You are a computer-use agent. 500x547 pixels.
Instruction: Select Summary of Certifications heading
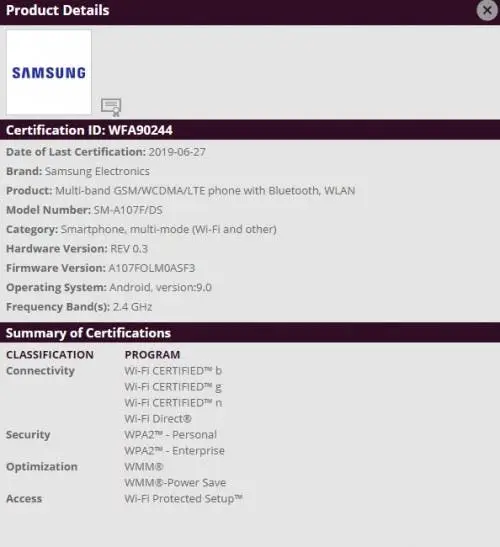pyautogui.click(x=88, y=333)
